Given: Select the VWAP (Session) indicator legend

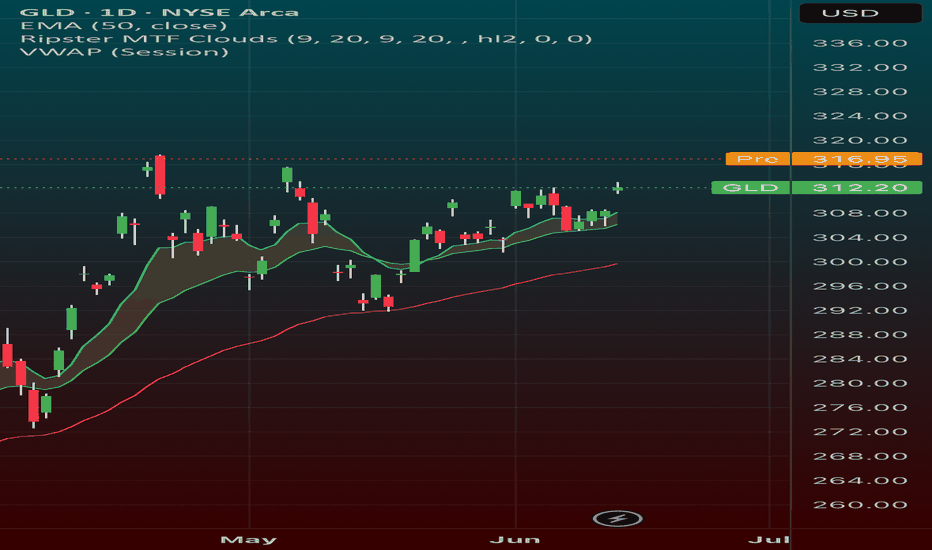Looking at the screenshot, I should [x=124, y=52].
